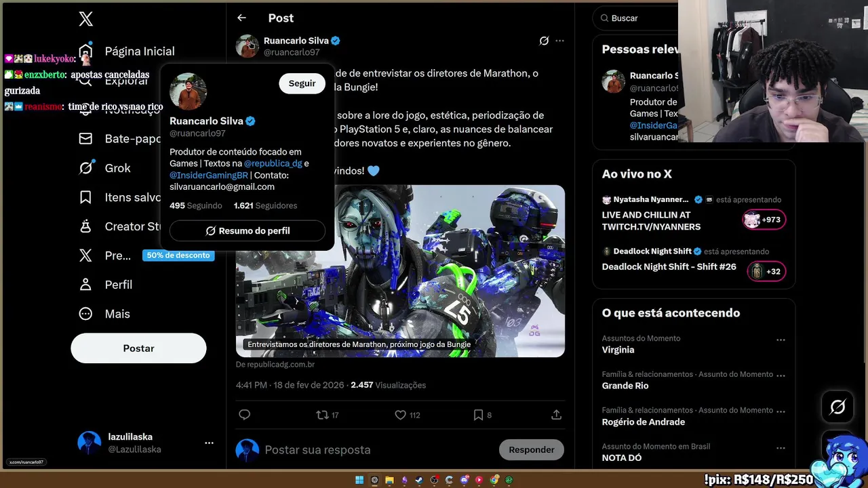This screenshot has height=488, width=868.
Task: Open the @republica_dg mention link
Action: pyautogui.click(x=273, y=163)
